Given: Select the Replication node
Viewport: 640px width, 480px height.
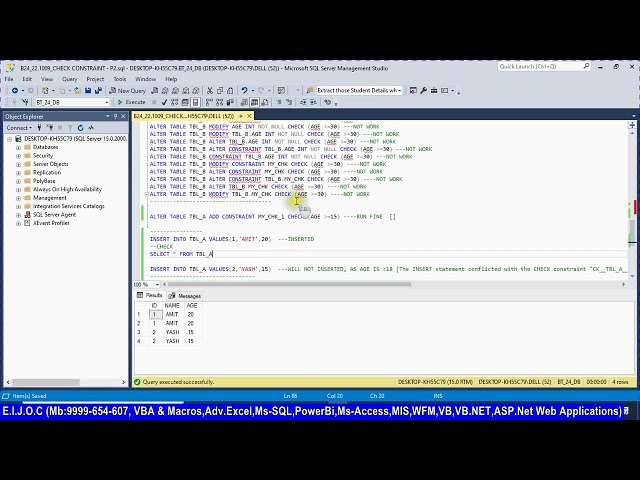Looking at the screenshot, I should coord(47,173).
